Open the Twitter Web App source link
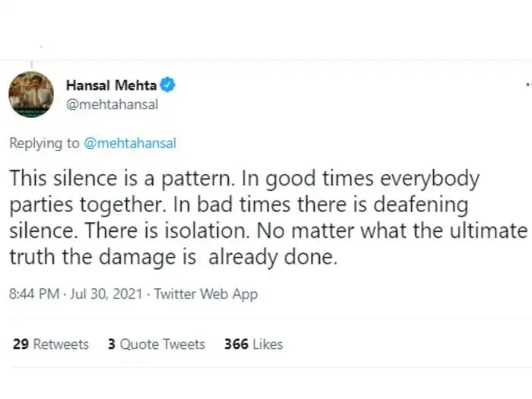Screen dimensions: 532x399 point(206,294)
